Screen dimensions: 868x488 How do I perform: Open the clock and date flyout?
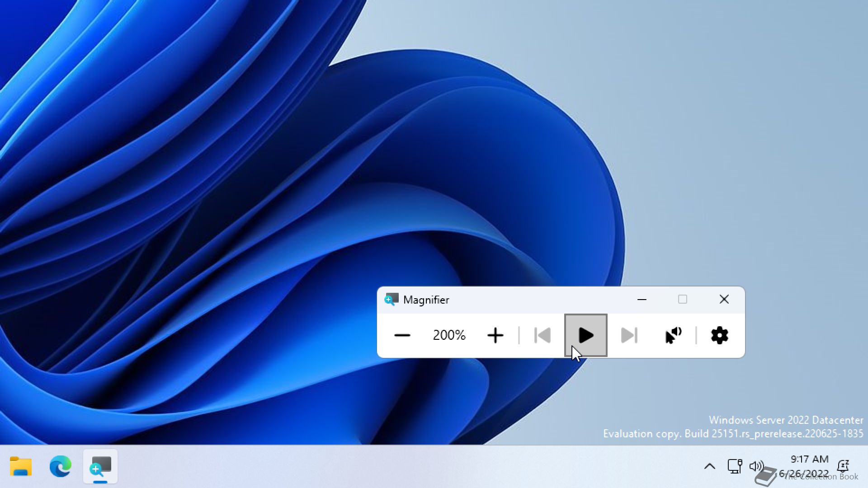[809, 466]
